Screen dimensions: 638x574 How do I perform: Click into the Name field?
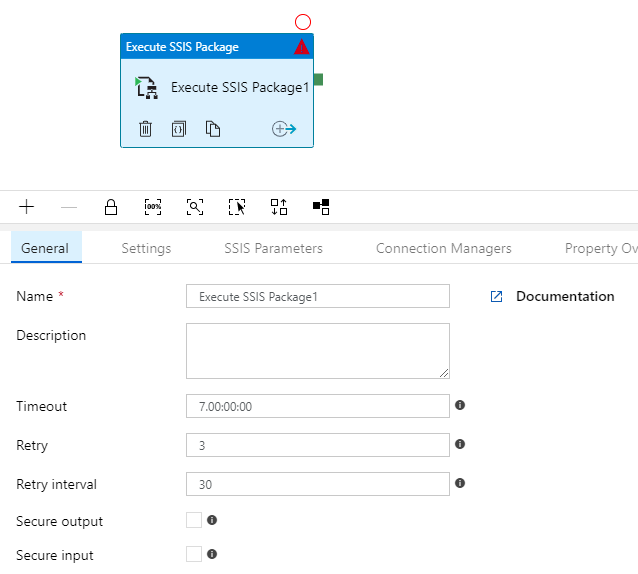point(318,296)
